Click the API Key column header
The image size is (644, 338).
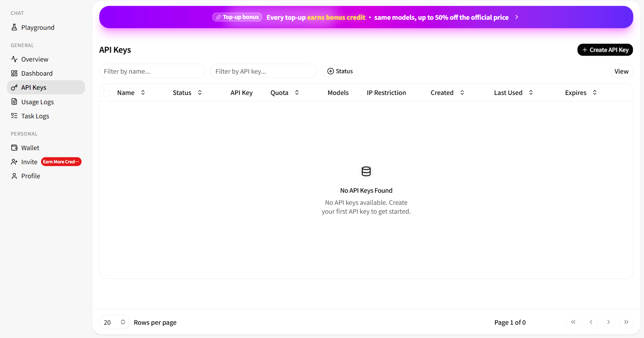[242, 93]
